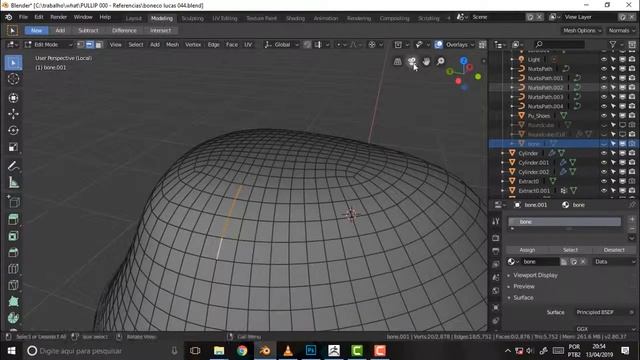Switch perspective/orthographic with the grid icon

398,62
